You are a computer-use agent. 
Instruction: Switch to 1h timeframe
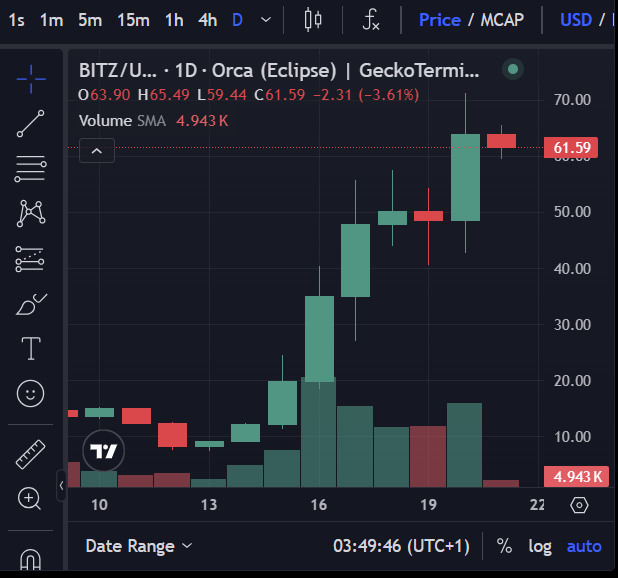coord(174,20)
